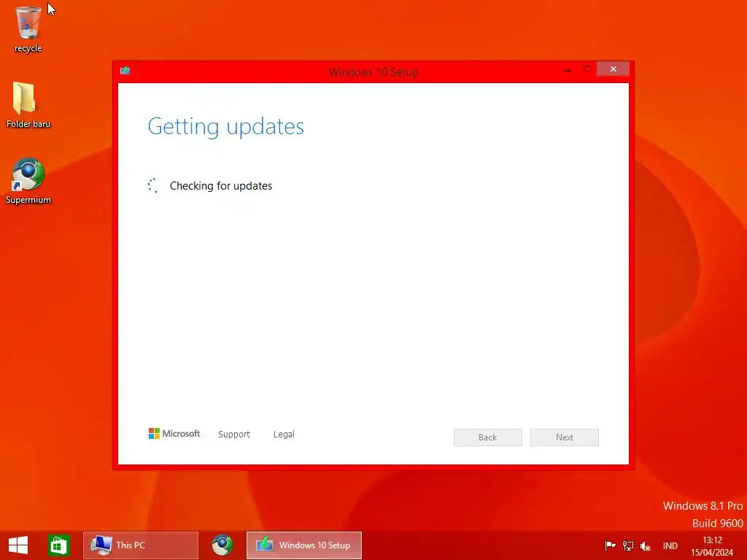This screenshot has width=747, height=560.
Task: Click the Windows 10 Setup title bar icon
Action: click(125, 71)
